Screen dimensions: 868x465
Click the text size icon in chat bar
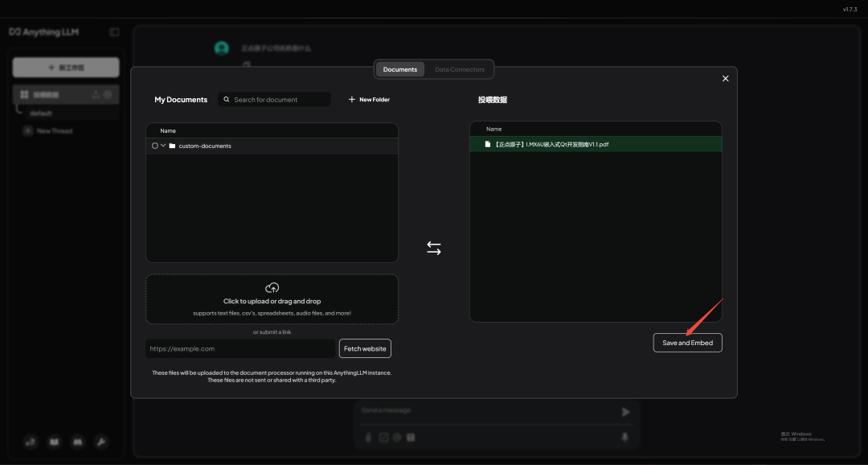(x=411, y=438)
